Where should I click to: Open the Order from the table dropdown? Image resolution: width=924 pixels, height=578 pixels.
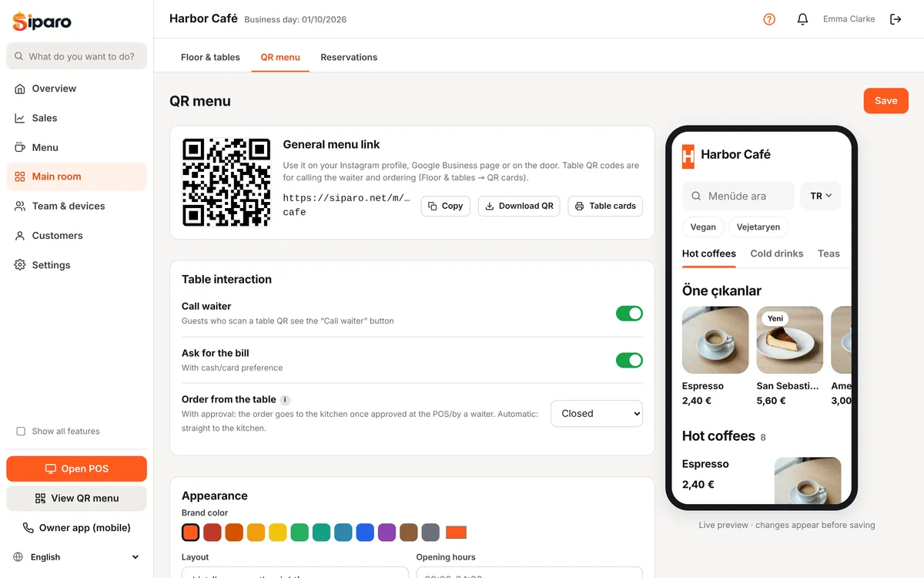(x=597, y=414)
